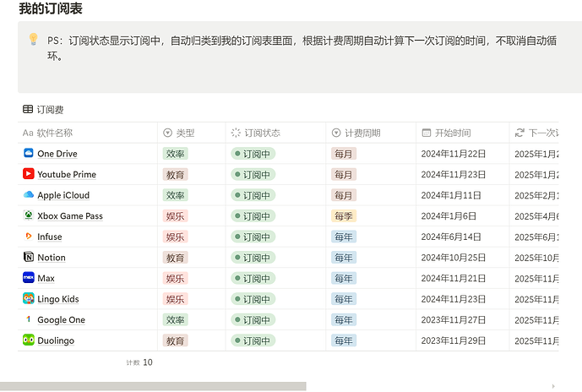The image size is (582, 392).
Task: Open the One Drive page
Action: pos(57,154)
